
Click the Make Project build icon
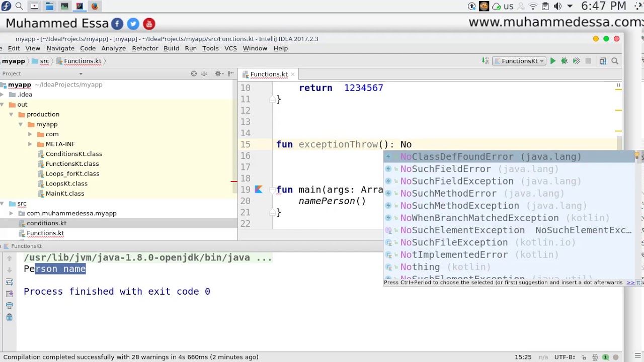coord(485,61)
